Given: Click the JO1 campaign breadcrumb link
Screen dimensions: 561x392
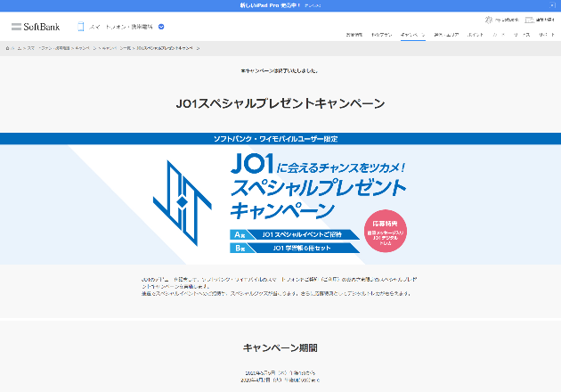Looking at the screenshot, I should coord(164,46).
